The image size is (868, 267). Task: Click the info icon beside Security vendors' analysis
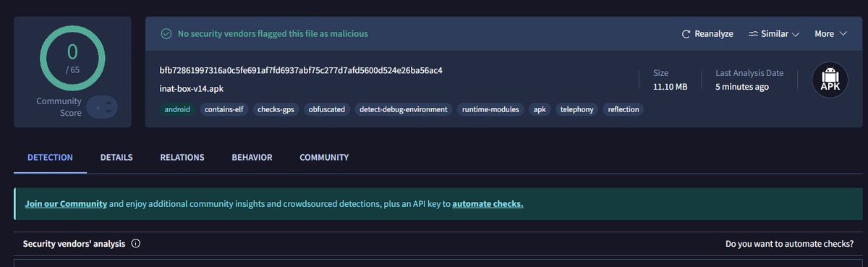point(136,244)
